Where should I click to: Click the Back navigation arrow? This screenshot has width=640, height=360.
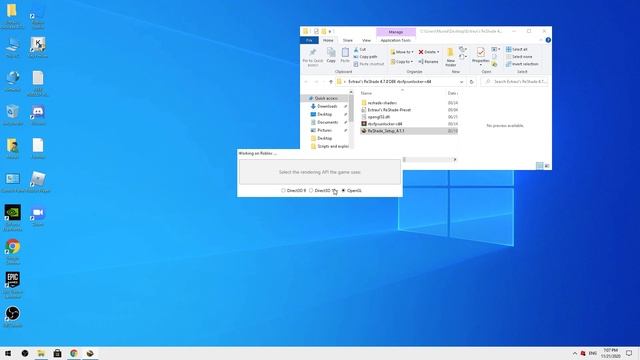306,82
